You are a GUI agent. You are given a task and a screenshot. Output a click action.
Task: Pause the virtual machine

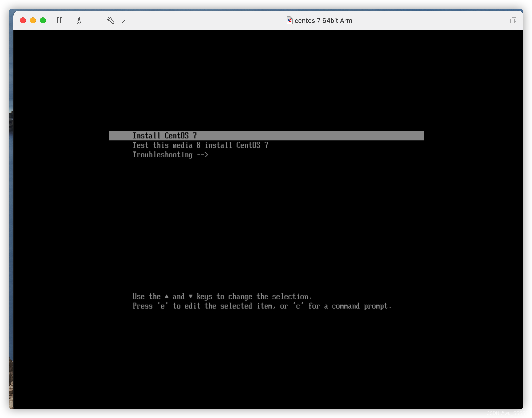coord(60,20)
